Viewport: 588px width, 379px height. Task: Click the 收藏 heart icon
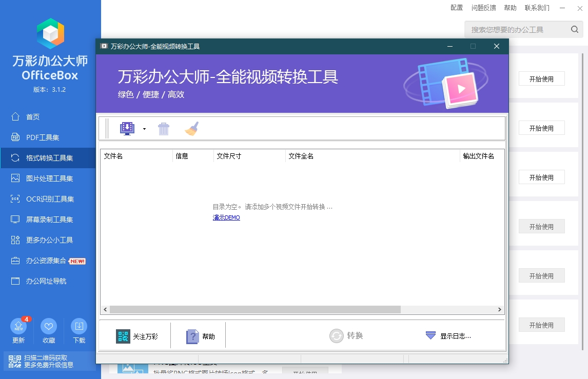49,326
